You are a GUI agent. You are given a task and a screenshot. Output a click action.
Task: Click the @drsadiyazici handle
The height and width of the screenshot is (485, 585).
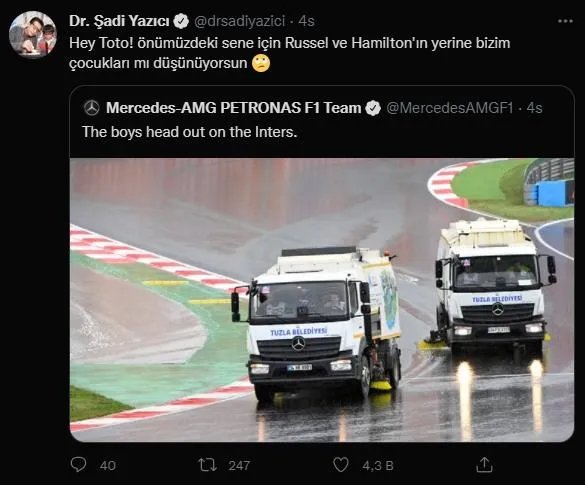240,21
